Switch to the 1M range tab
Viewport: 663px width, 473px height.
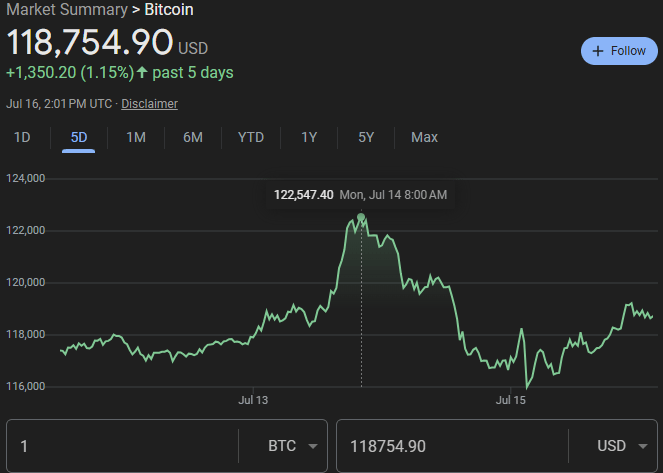point(136,137)
